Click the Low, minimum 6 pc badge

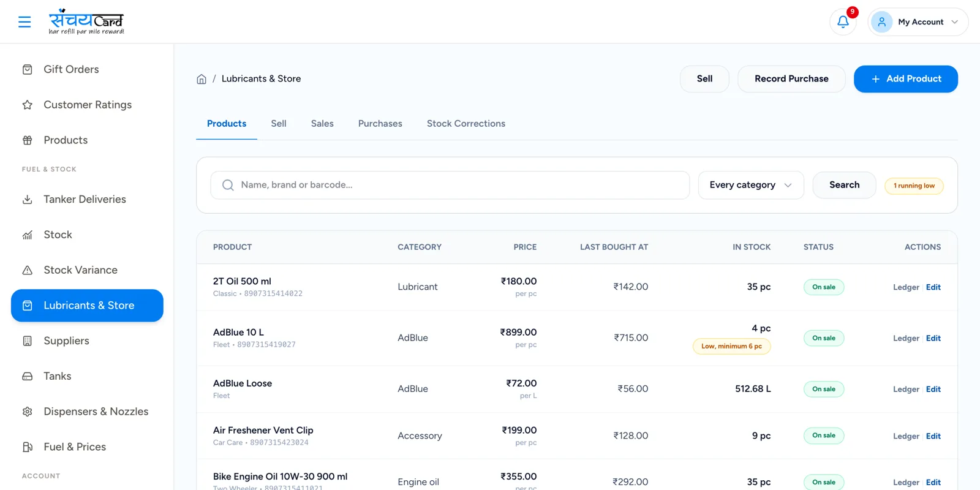click(x=731, y=346)
